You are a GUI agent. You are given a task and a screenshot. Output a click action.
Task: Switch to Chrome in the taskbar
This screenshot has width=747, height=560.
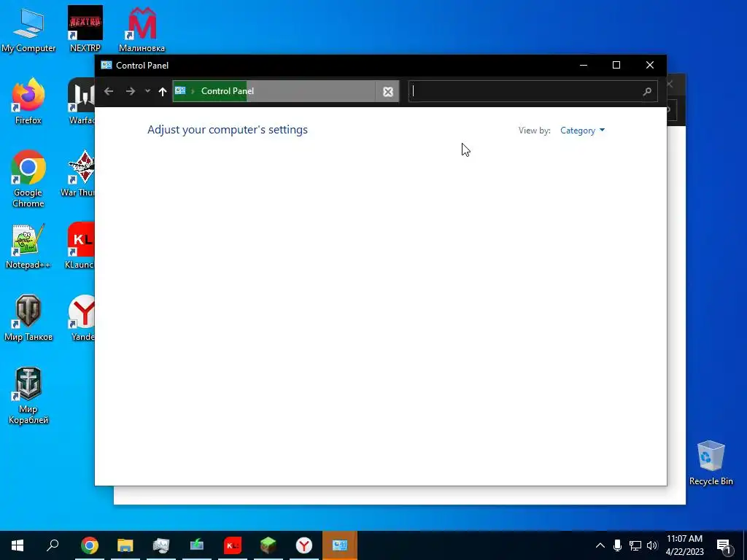(x=90, y=545)
